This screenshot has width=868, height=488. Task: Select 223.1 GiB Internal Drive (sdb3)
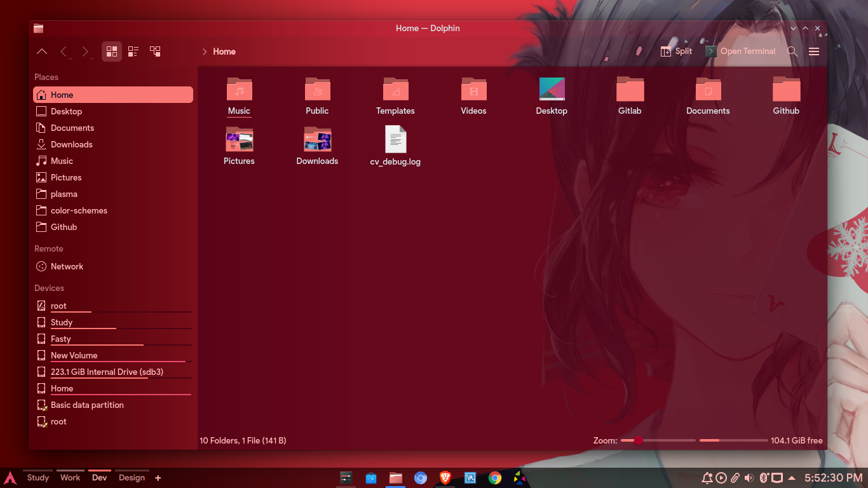coord(113,372)
